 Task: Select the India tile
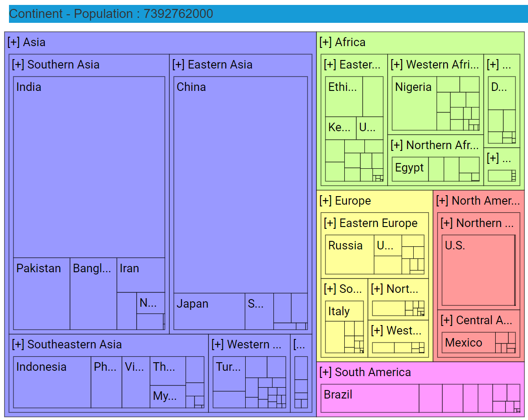89,167
